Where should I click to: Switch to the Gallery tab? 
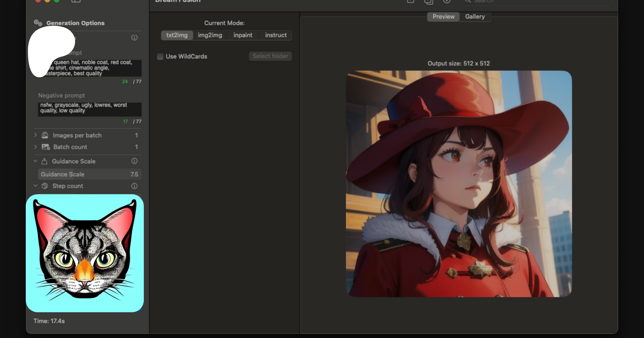tap(475, 17)
